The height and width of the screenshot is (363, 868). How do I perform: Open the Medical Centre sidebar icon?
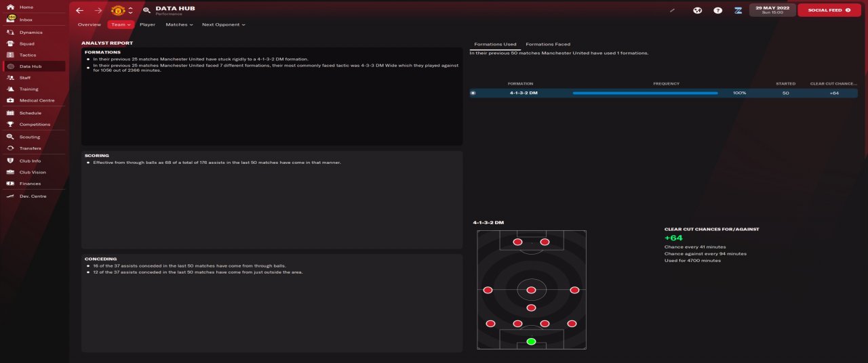point(10,100)
